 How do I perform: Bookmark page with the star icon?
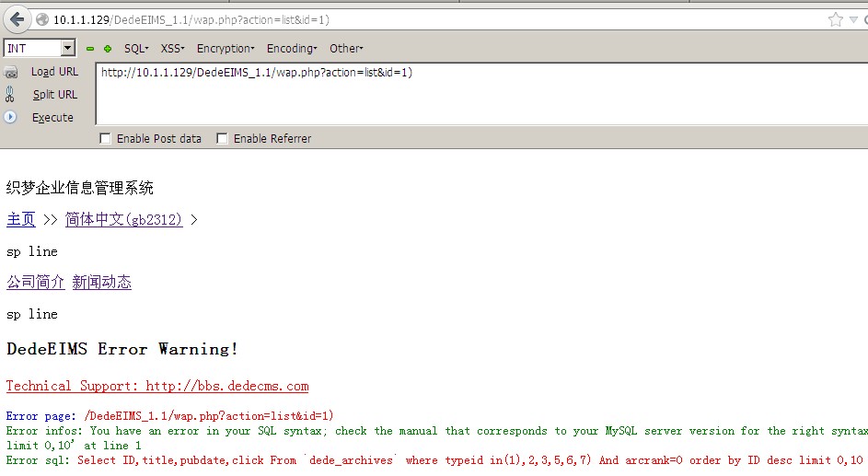coord(836,20)
